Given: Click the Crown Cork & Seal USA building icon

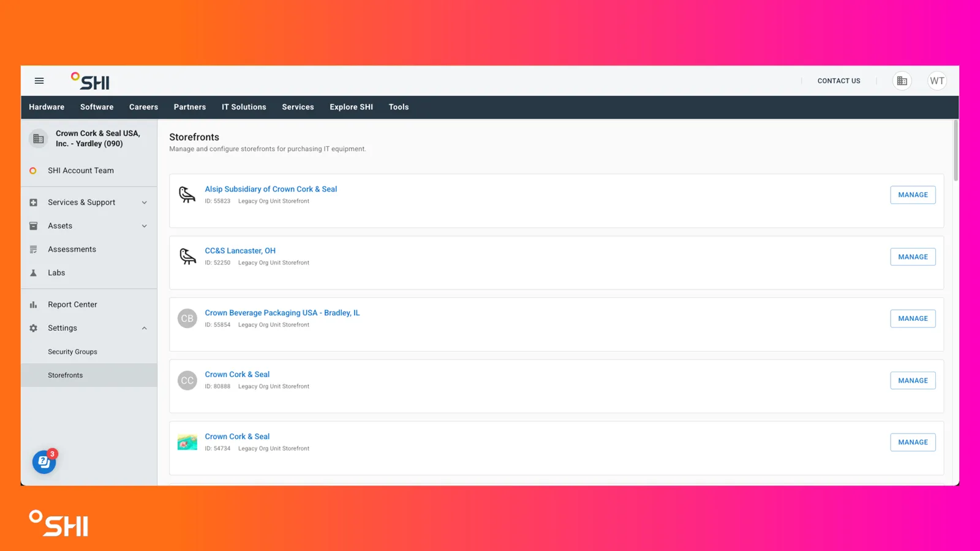Looking at the screenshot, I should pos(39,139).
